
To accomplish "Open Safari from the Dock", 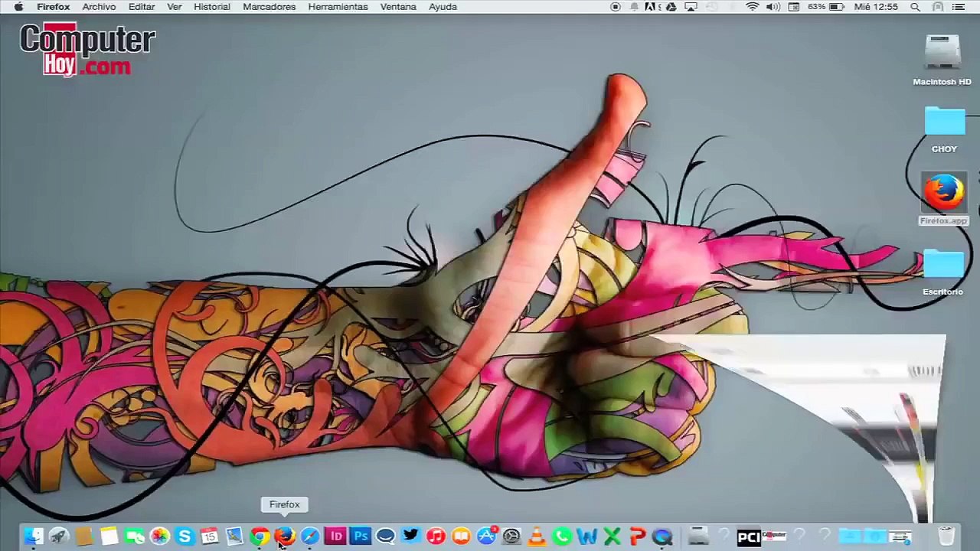I will point(310,536).
